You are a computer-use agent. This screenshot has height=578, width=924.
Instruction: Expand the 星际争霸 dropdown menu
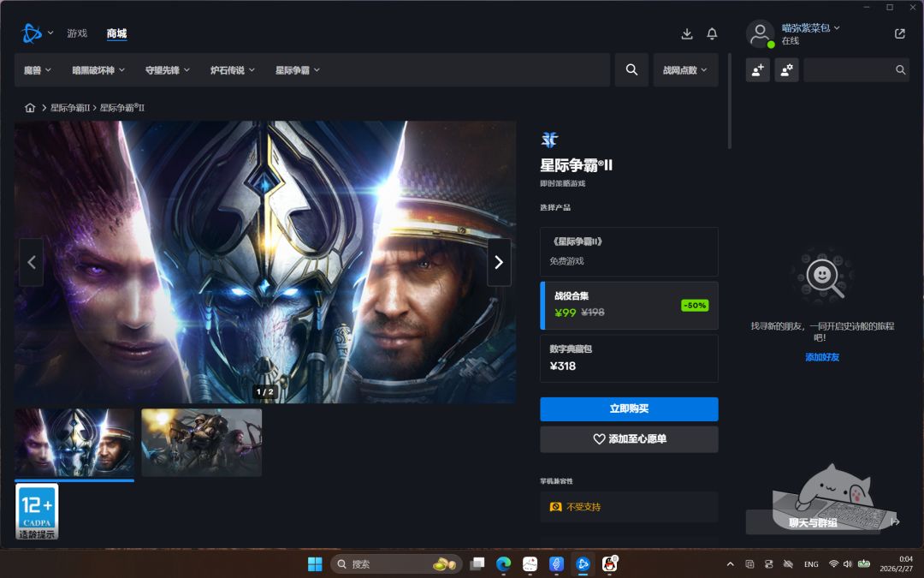click(298, 70)
